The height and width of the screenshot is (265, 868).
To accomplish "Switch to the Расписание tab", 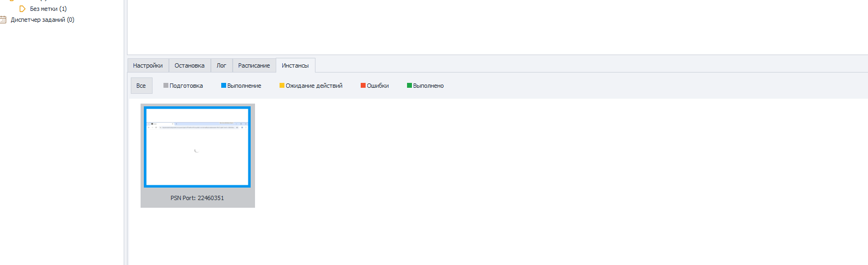I will 254,65.
